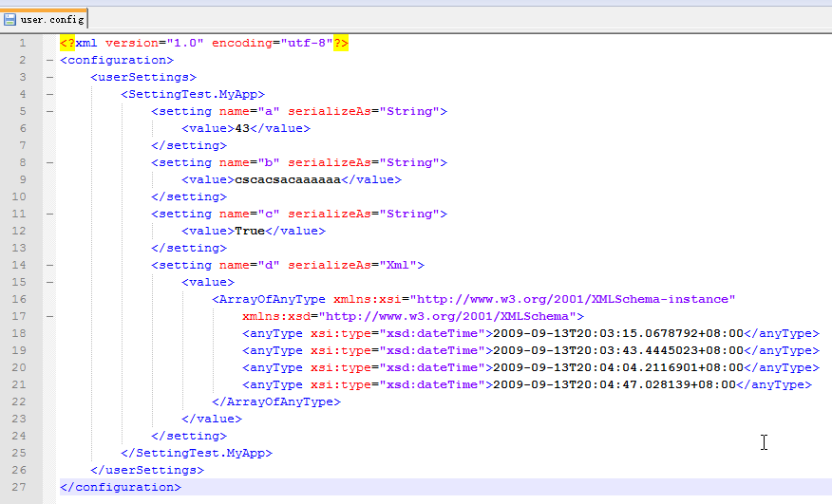Click the datetime 2009-09-13T20:03:43.4445023+08:00
The height and width of the screenshot is (504, 832).
tap(618, 350)
